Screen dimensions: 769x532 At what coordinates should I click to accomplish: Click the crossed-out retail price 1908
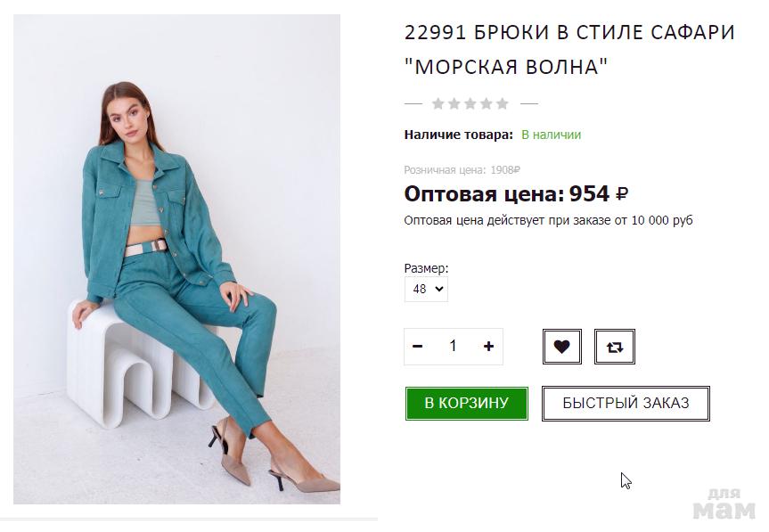click(505, 170)
